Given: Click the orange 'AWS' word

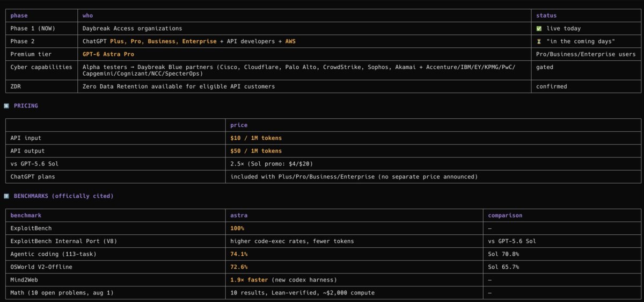Looking at the screenshot, I should (x=290, y=41).
